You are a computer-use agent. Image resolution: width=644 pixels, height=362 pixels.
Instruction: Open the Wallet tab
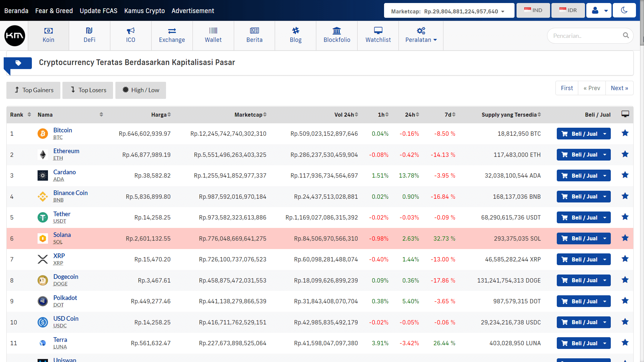coord(213,36)
